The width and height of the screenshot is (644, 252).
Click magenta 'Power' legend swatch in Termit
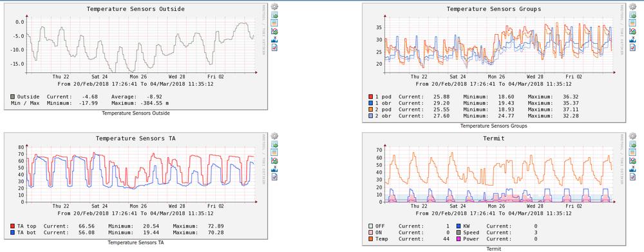pyautogui.click(x=459, y=239)
